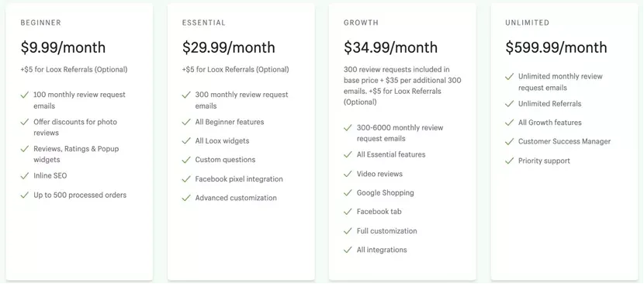644x284 pixels.
Task: Click the checkmark beside Up to 500 processed orders
Action: (x=25, y=195)
